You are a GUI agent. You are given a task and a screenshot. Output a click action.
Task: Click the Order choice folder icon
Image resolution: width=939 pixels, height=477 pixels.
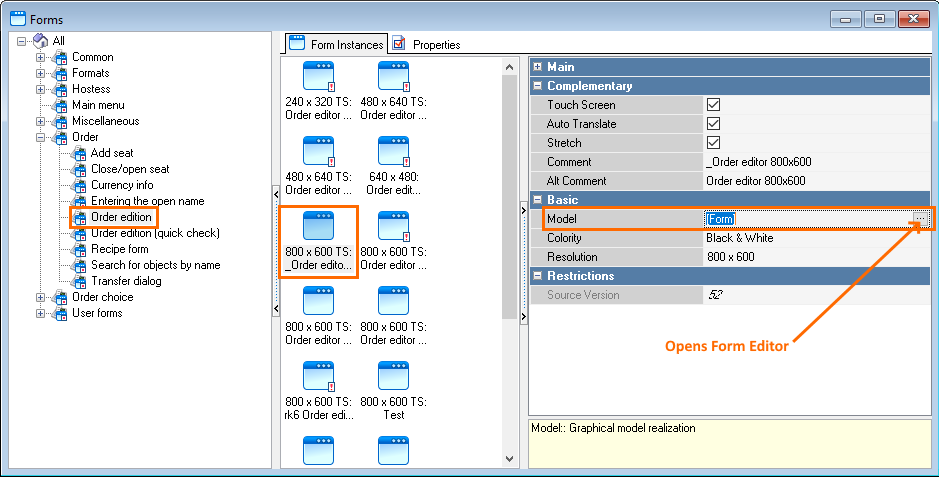point(59,297)
